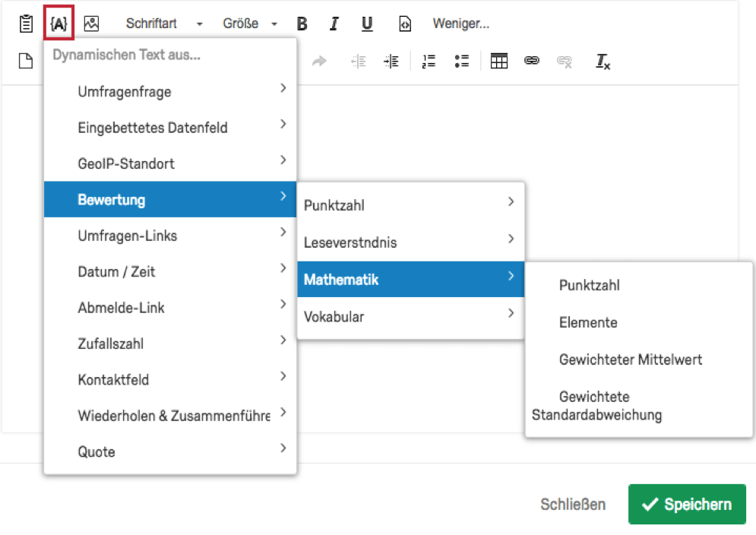This screenshot has width=756, height=535.
Task: Select Kontaktfeld menu entry
Action: point(170,380)
